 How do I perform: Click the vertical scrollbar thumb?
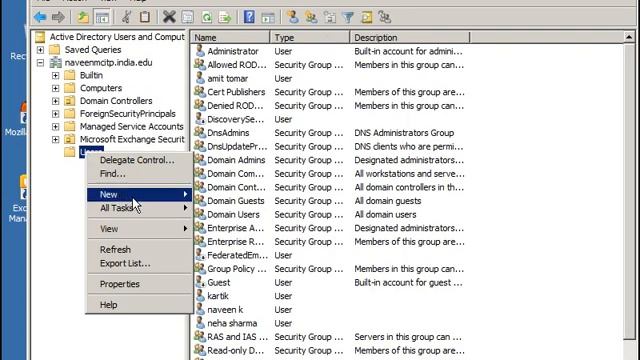(x=629, y=191)
